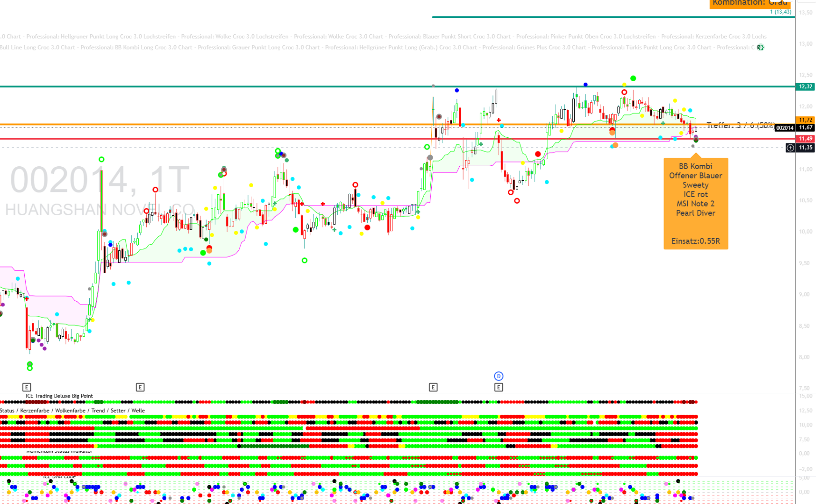Click the blue dividend D marker
This screenshot has height=504, width=816.
click(498, 376)
